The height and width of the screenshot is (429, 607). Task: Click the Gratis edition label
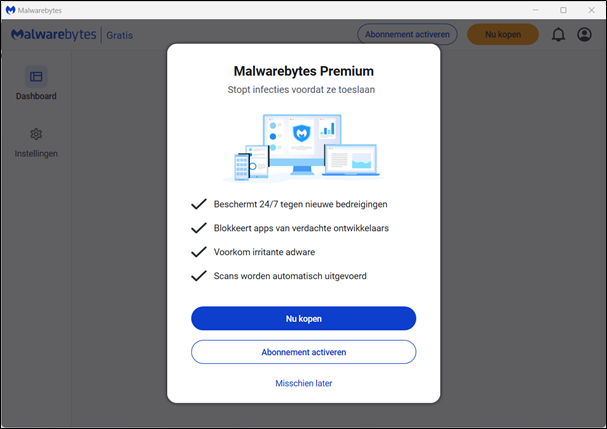(120, 35)
